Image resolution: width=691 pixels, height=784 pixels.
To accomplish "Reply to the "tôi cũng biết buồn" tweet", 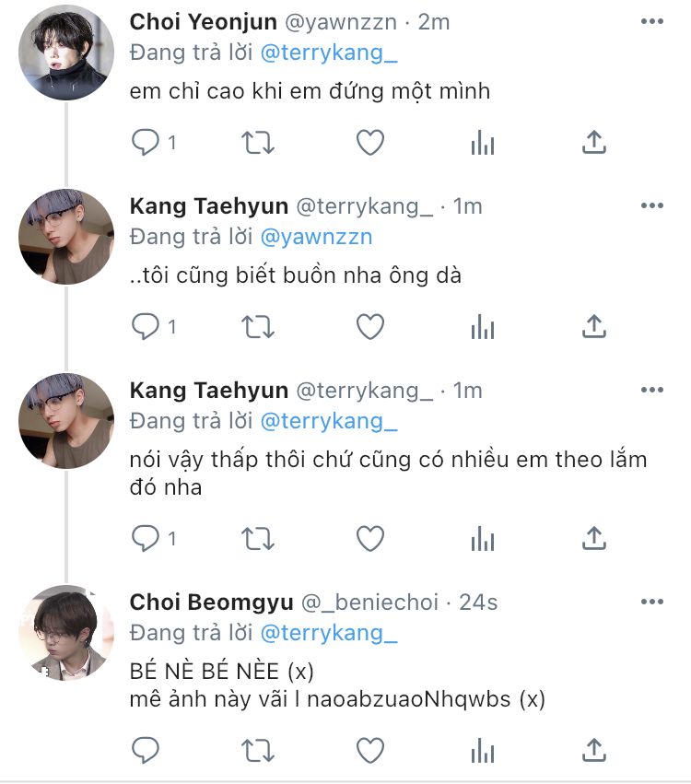I will click(146, 327).
